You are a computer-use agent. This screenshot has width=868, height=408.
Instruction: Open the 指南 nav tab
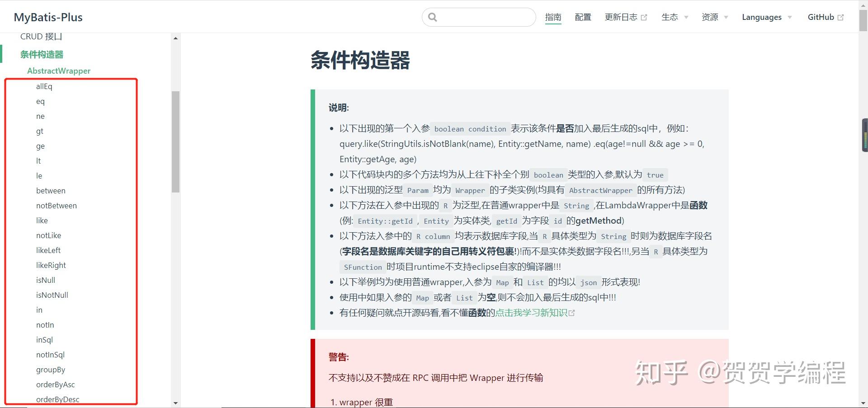tap(553, 17)
